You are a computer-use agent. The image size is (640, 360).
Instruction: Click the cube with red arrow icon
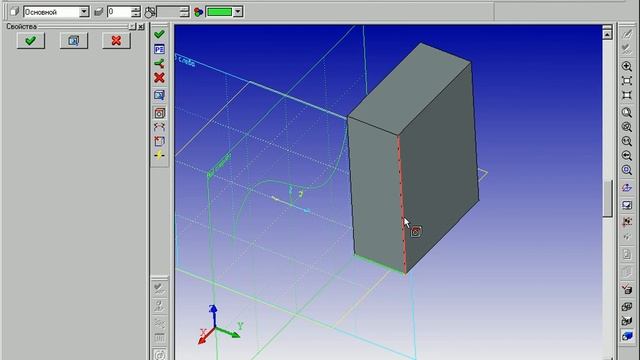point(627,289)
